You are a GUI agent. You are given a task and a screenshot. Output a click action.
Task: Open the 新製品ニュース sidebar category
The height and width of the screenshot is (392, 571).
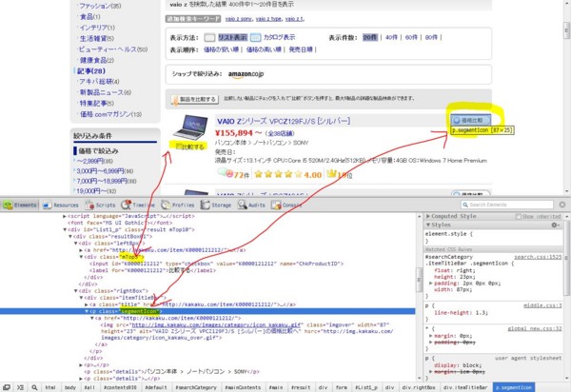(106, 92)
